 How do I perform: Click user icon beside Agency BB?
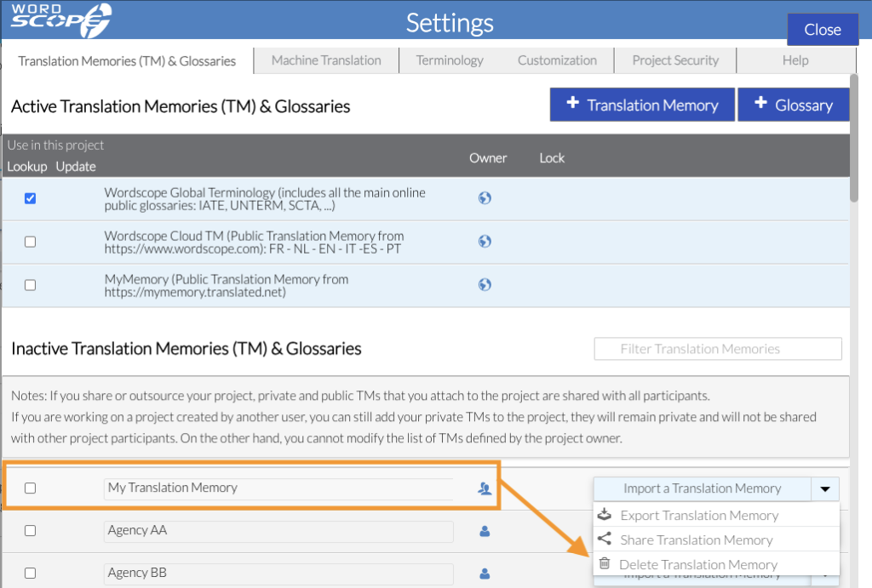pyautogui.click(x=485, y=574)
